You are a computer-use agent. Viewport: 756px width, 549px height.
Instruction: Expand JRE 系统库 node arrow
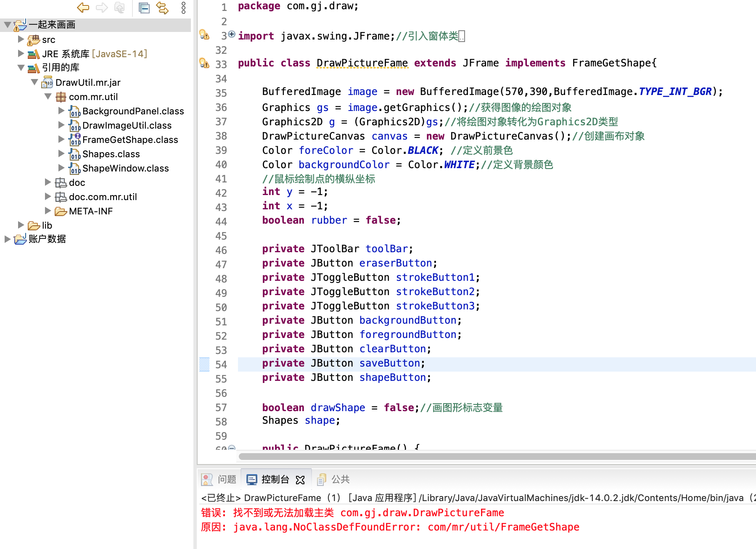coord(21,53)
